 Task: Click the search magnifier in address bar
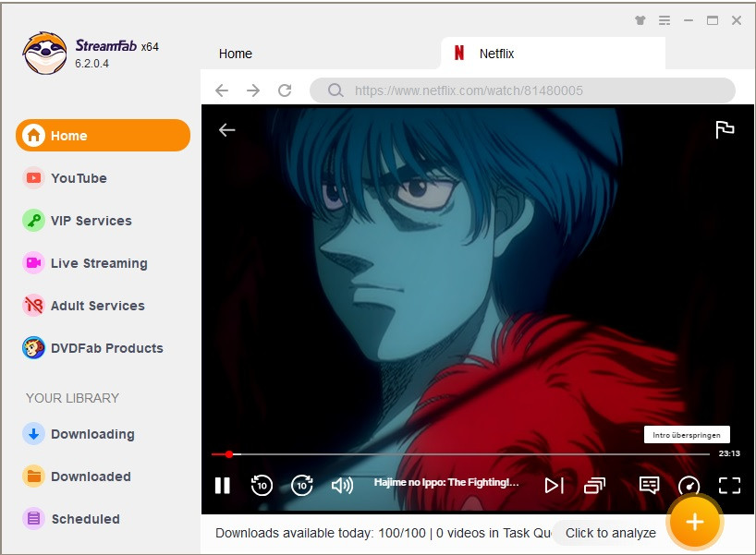coord(335,90)
